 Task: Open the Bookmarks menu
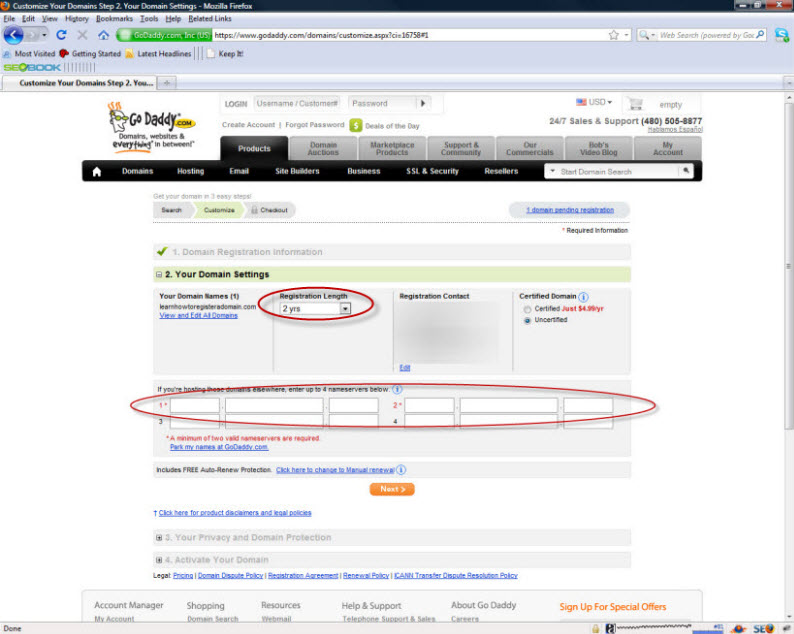click(114, 19)
